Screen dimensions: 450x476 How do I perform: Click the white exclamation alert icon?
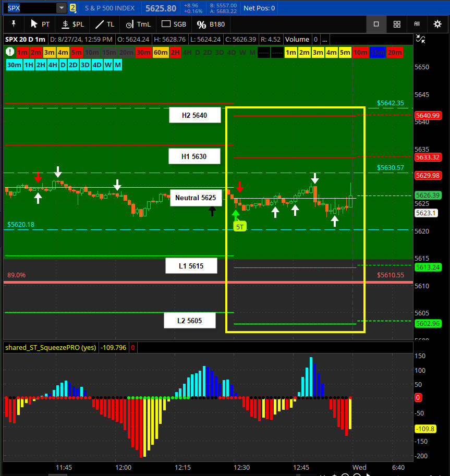point(10,52)
